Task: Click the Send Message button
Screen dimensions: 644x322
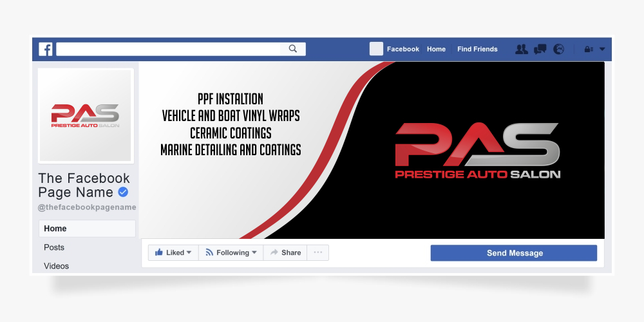Action: point(514,253)
